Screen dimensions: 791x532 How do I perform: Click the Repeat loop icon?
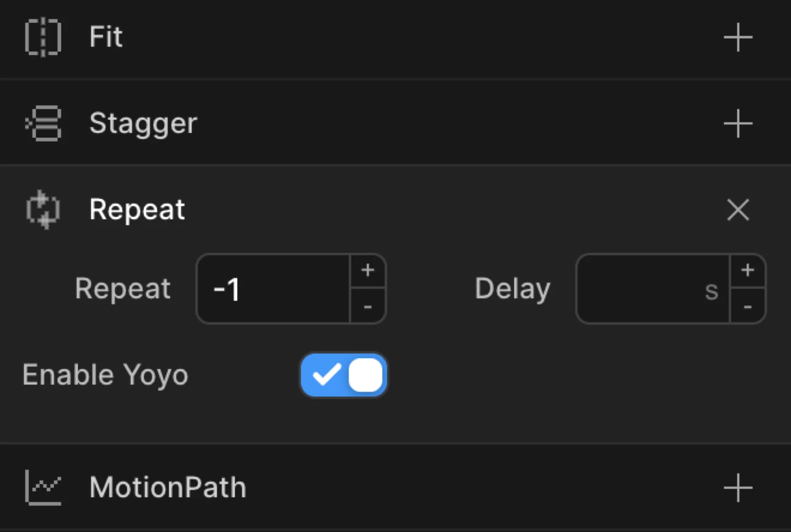tap(43, 210)
